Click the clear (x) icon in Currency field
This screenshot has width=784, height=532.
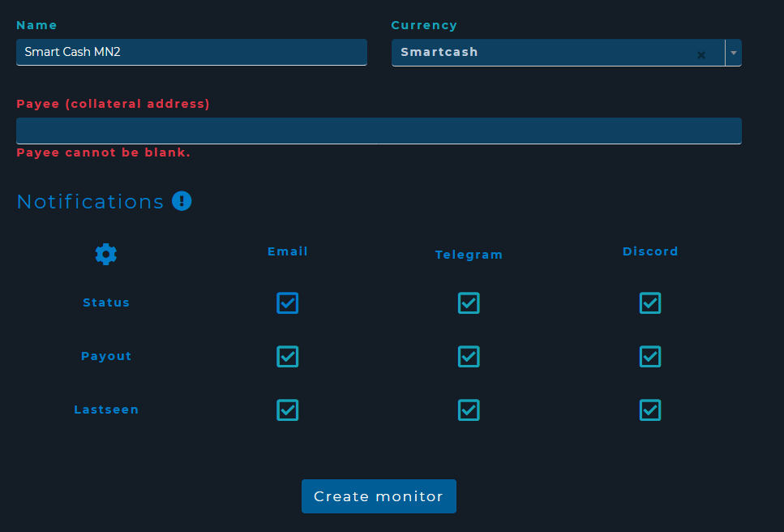(x=700, y=55)
